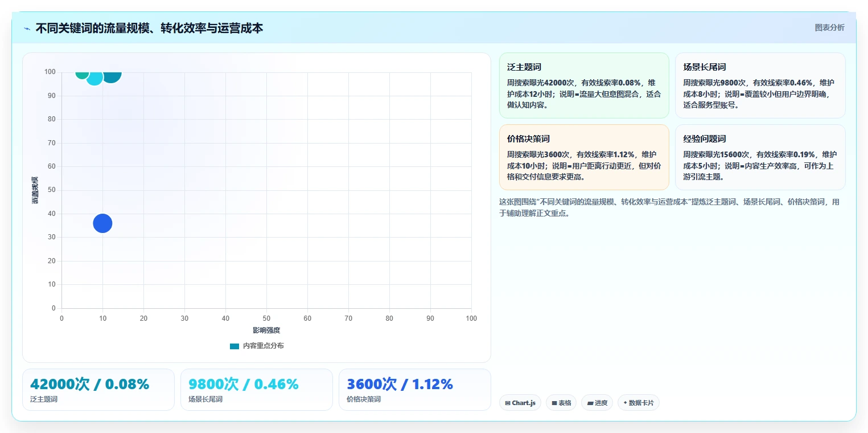Image resolution: width=868 pixels, height=433 pixels.
Task: Click the 覆盖规模 y-axis title
Action: click(35, 190)
